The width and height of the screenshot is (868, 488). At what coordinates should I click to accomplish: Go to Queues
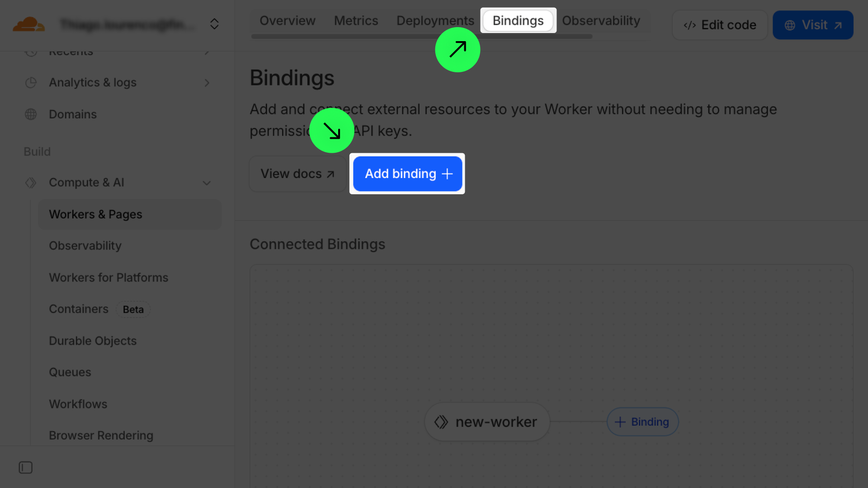point(70,372)
